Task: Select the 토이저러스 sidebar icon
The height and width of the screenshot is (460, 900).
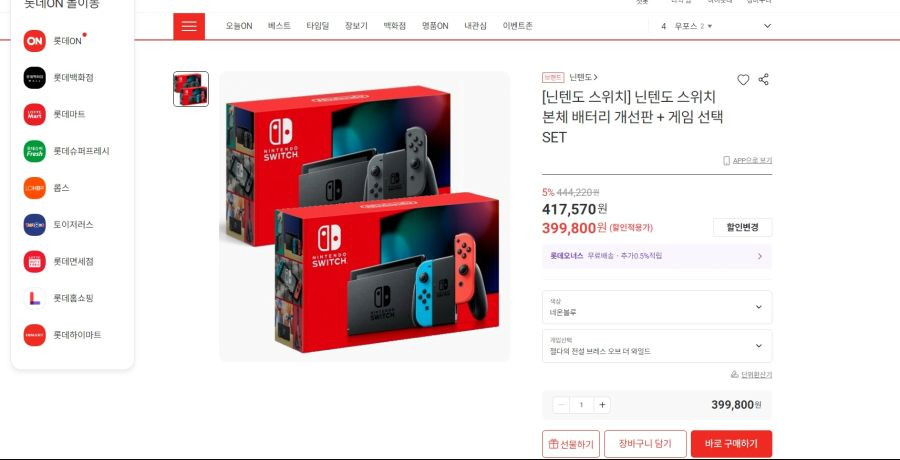Action: 34,225
